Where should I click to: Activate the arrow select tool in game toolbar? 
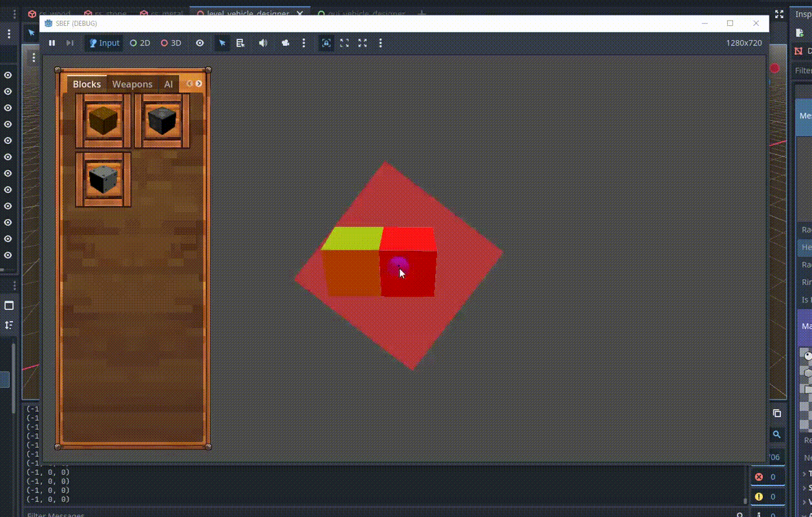tap(222, 43)
